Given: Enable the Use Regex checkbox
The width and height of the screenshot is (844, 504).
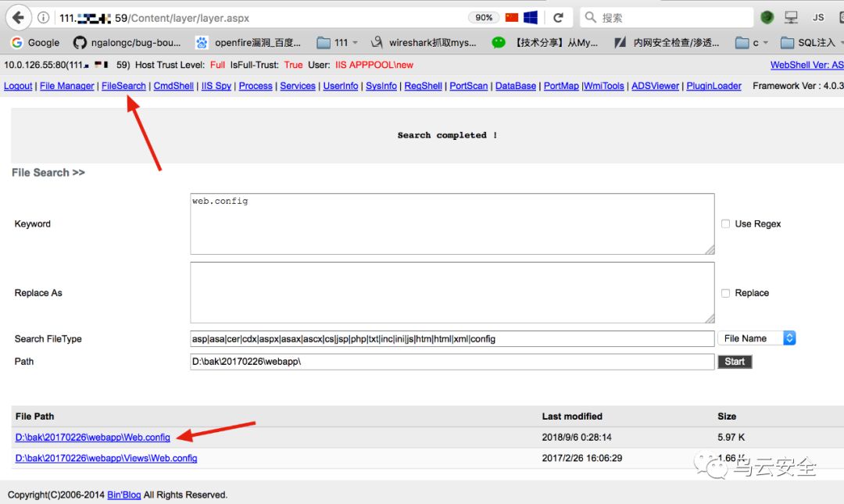Looking at the screenshot, I should (x=725, y=223).
